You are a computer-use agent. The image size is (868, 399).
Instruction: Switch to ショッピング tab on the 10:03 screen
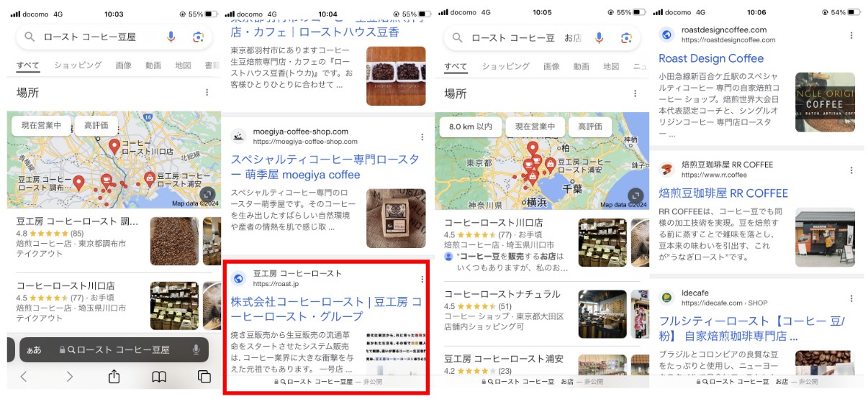click(78, 65)
